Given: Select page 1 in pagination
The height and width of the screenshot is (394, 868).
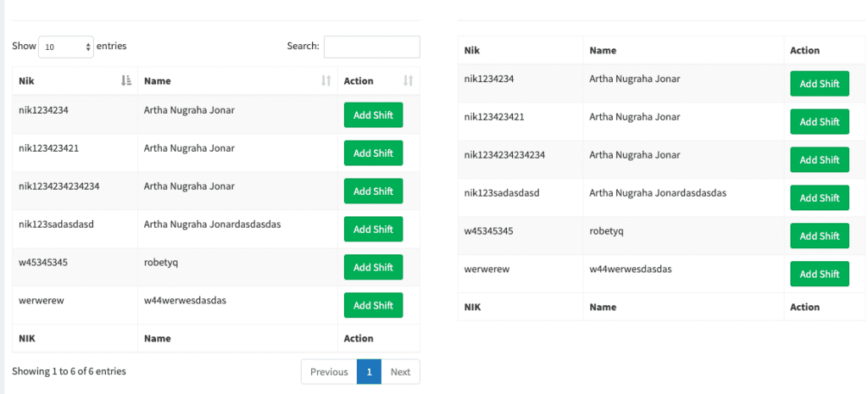Looking at the screenshot, I should (x=369, y=372).
